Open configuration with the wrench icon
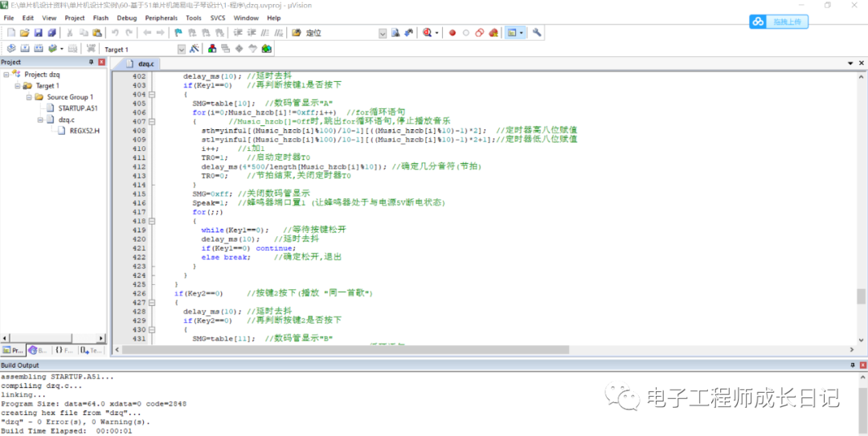 537,33
